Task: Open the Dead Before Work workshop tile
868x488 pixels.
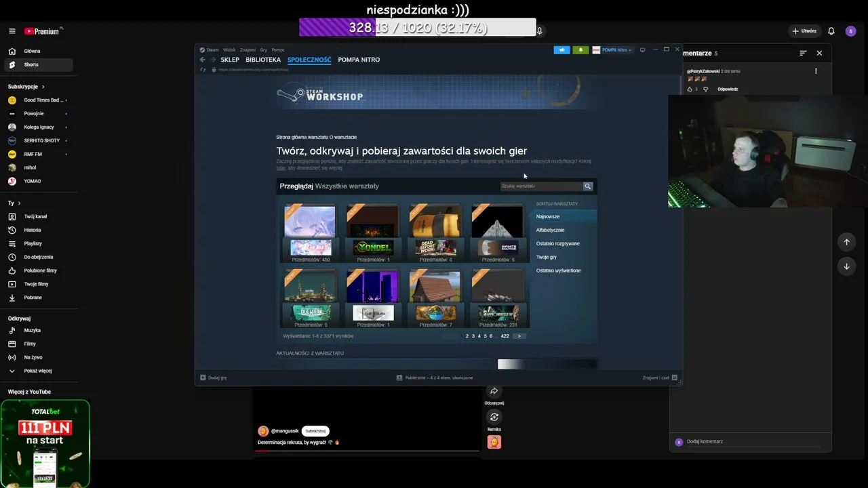Action: click(435, 233)
